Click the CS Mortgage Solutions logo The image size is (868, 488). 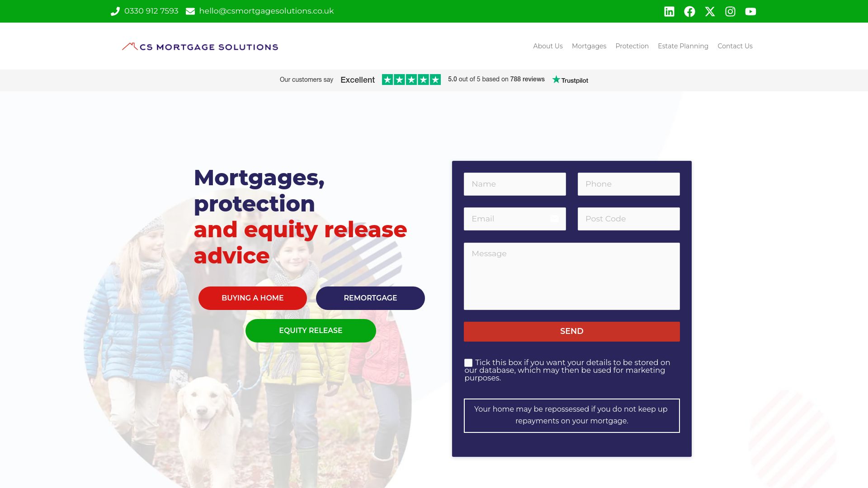[x=200, y=46]
